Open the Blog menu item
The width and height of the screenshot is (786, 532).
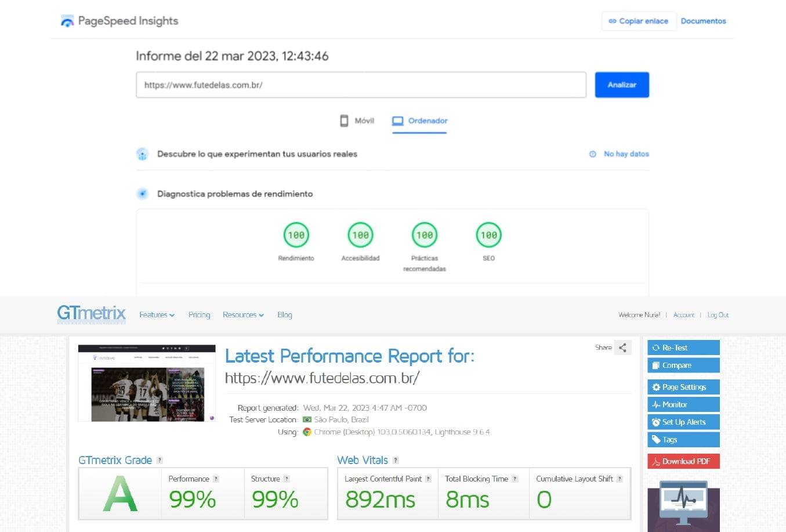(x=285, y=315)
